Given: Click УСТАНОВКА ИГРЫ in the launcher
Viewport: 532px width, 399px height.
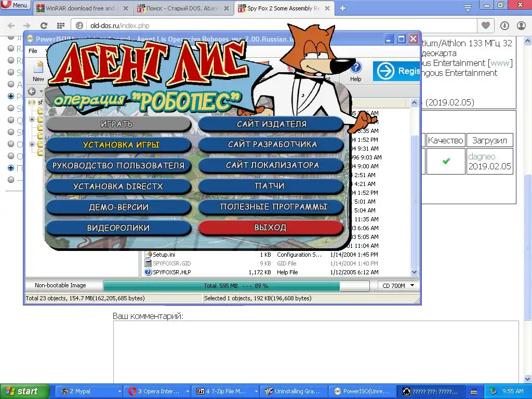Looking at the screenshot, I should 118,145.
